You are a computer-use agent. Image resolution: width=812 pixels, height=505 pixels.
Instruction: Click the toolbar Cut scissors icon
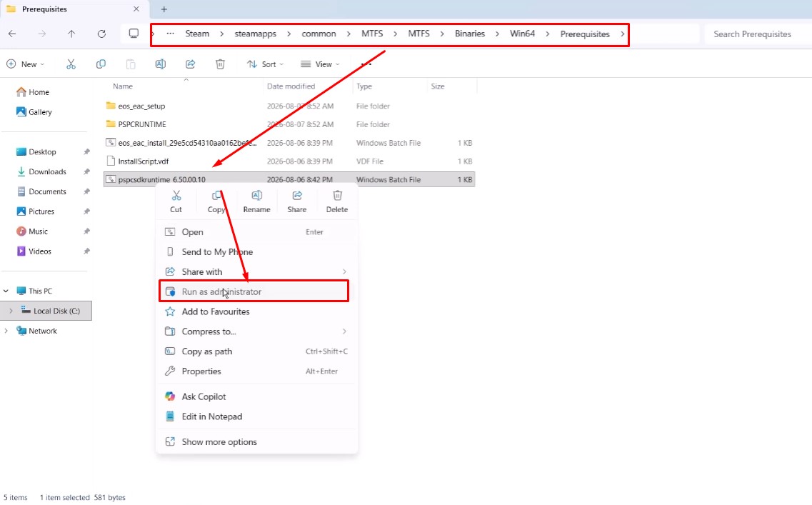[71, 64]
